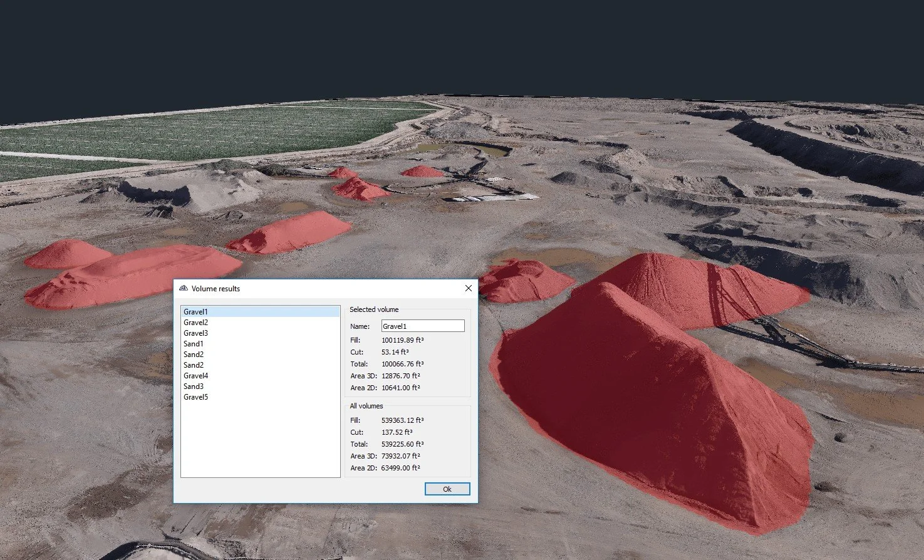Screen dimensions: 924x560
Task: Click the application icon in the Volume results title bar
Action: (x=183, y=288)
